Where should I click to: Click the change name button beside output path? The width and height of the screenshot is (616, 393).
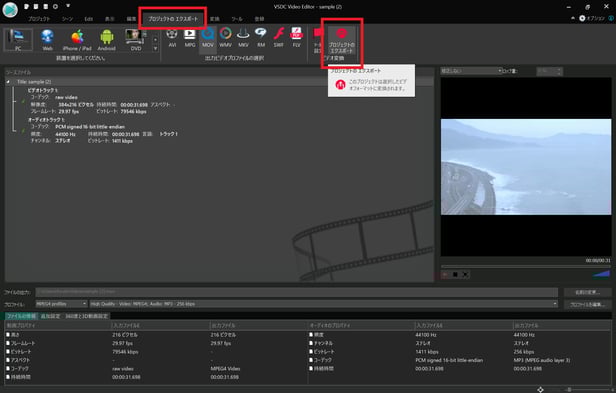pyautogui.click(x=587, y=292)
